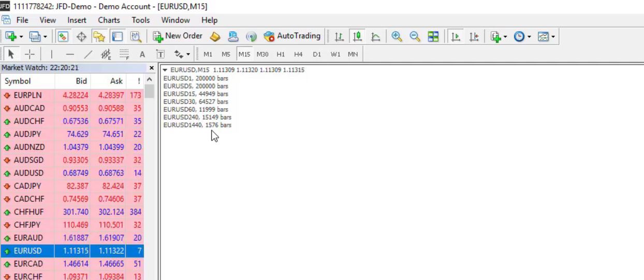Open the MetaEditor yellow book icon
The height and width of the screenshot is (280, 644).
pos(215,36)
